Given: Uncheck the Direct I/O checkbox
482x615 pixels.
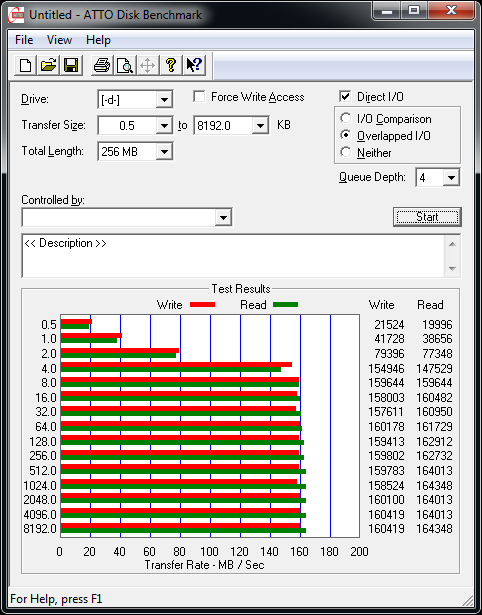Looking at the screenshot, I should (345, 96).
